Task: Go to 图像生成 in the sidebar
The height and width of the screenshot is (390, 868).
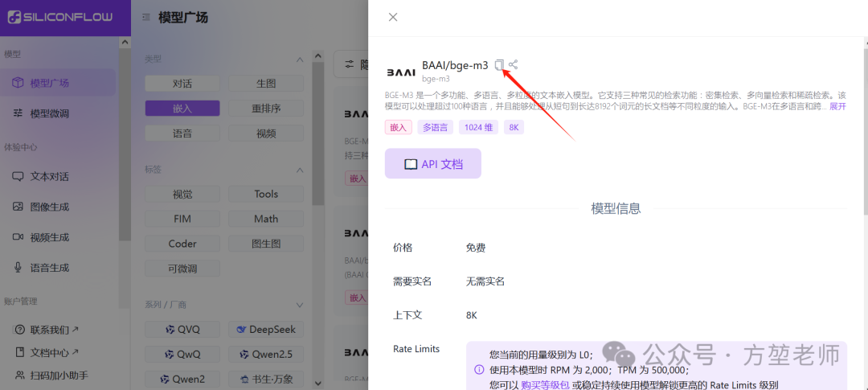Action: click(x=58, y=207)
